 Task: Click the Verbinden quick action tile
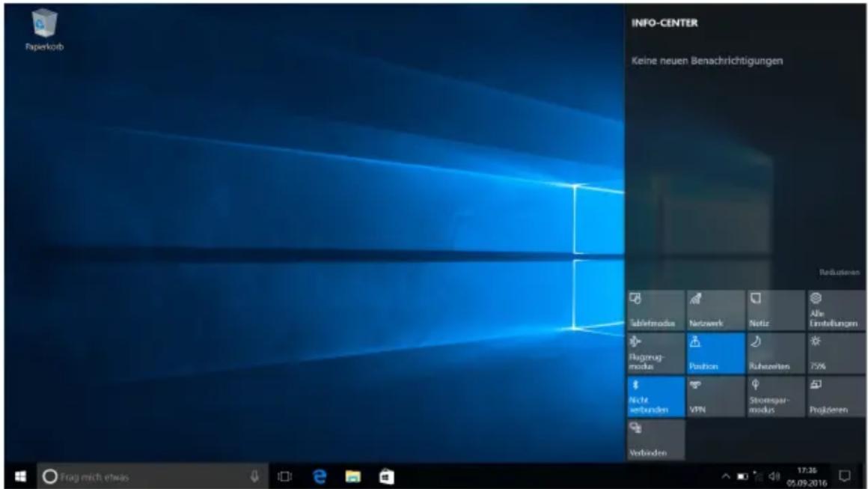(x=656, y=440)
